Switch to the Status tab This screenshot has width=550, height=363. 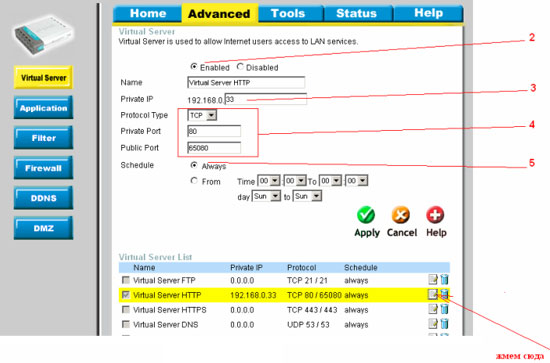pos(356,13)
